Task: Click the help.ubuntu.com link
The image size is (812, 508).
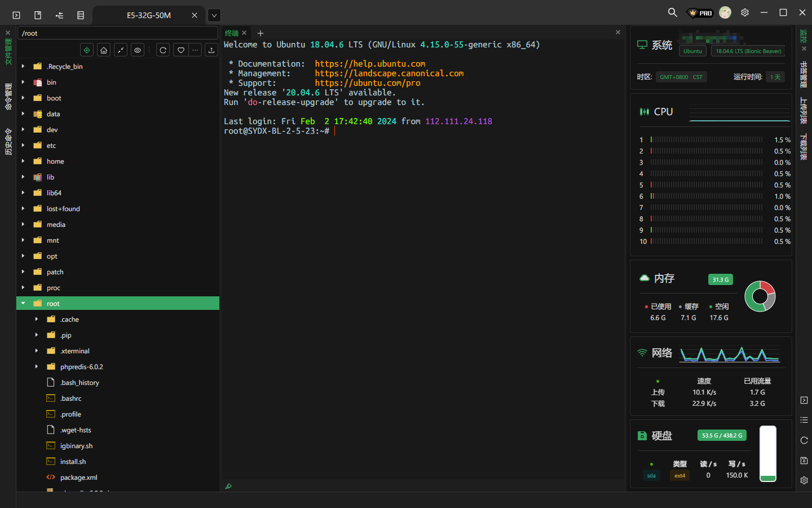Action: point(370,64)
